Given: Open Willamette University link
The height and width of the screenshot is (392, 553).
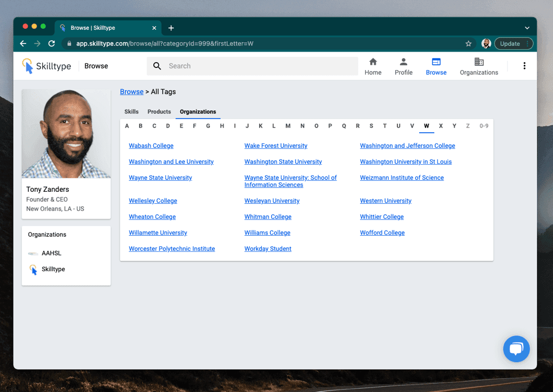Looking at the screenshot, I should pos(158,233).
